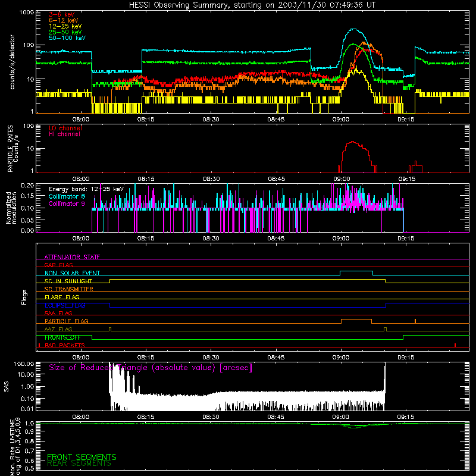Click the short orange PARTICLE_FLAG spike near 09:17
Image resolution: width=476 pixels, height=476 pixels.
click(415, 321)
